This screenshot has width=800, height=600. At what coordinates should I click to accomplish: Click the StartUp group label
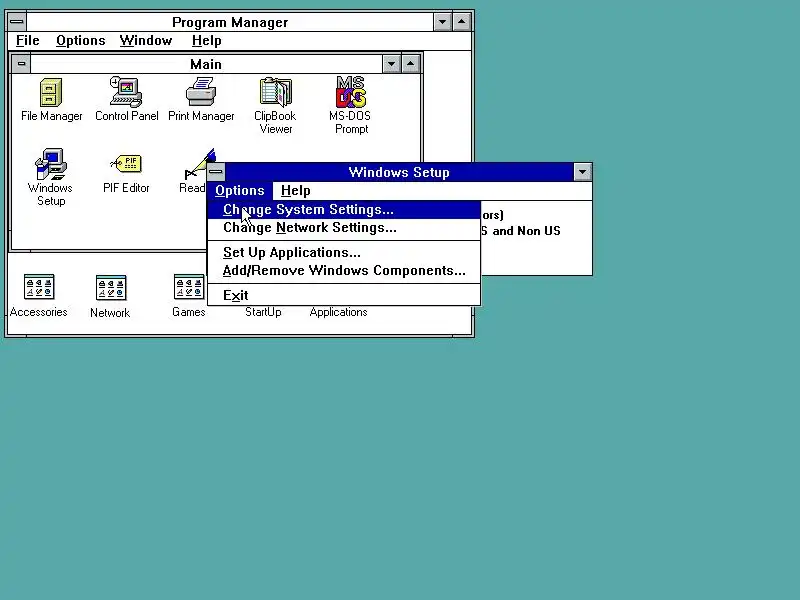(x=263, y=312)
